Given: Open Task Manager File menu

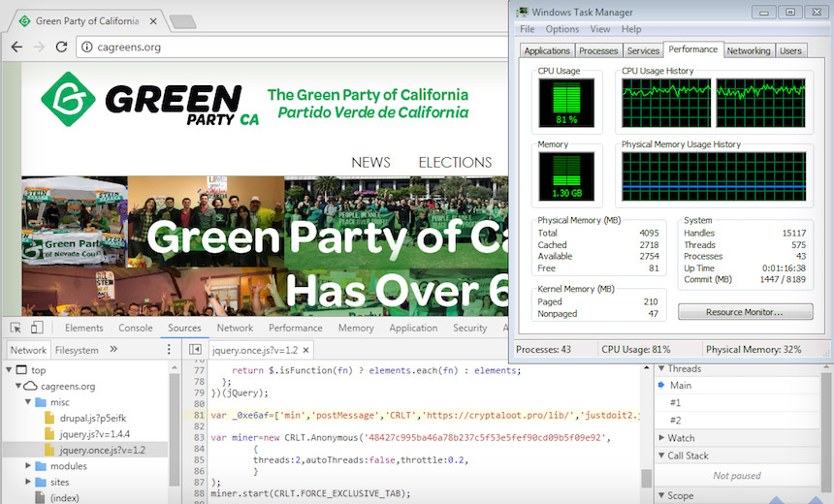Looking at the screenshot, I should [x=528, y=29].
